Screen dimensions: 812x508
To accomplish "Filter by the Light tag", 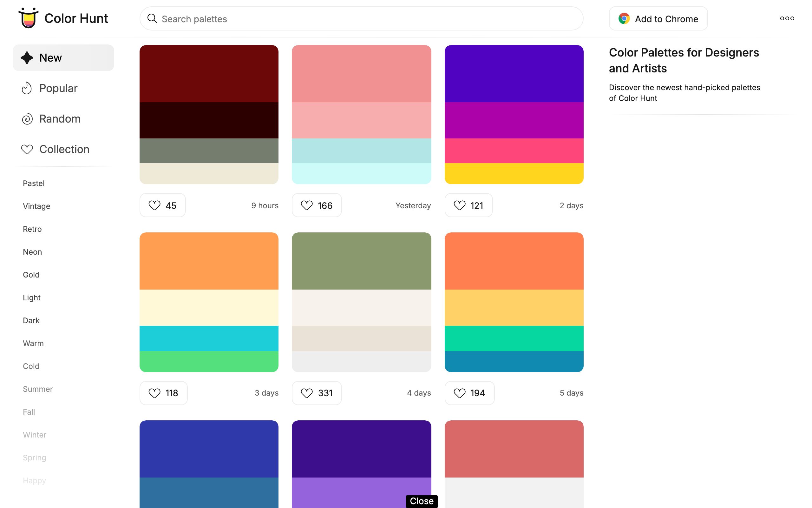I will (x=31, y=298).
